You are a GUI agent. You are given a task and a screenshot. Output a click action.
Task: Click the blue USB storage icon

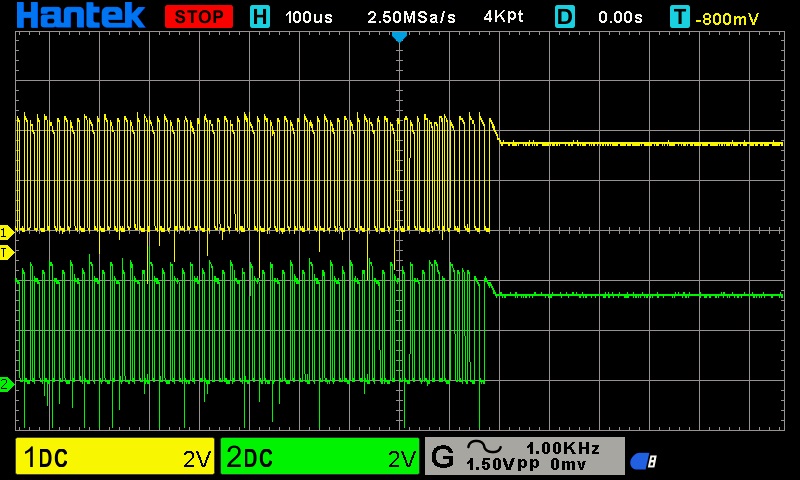pyautogui.click(x=643, y=461)
